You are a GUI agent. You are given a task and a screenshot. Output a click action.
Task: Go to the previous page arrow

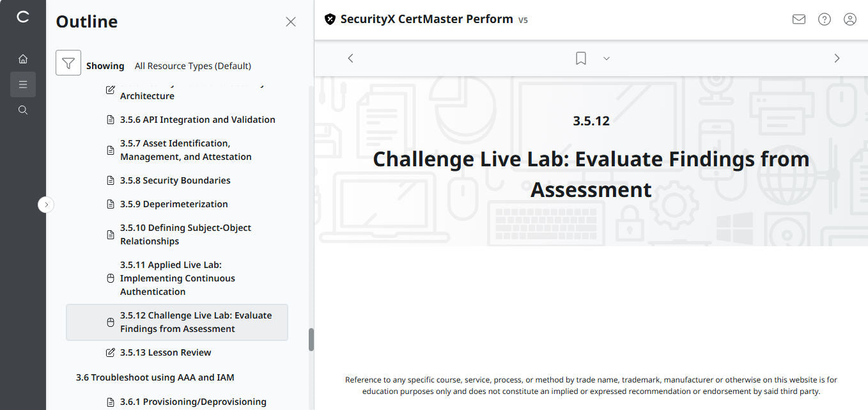pos(350,58)
